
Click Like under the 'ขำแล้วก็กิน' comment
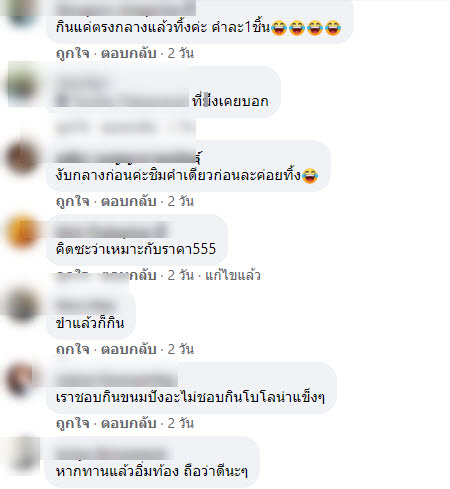coord(73,349)
